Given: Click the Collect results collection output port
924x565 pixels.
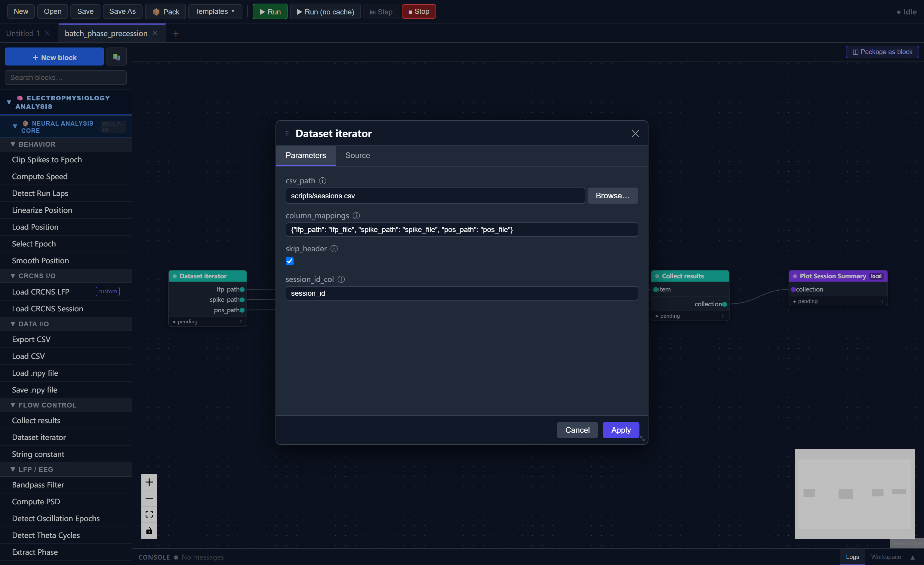Looking at the screenshot, I should coord(725,304).
